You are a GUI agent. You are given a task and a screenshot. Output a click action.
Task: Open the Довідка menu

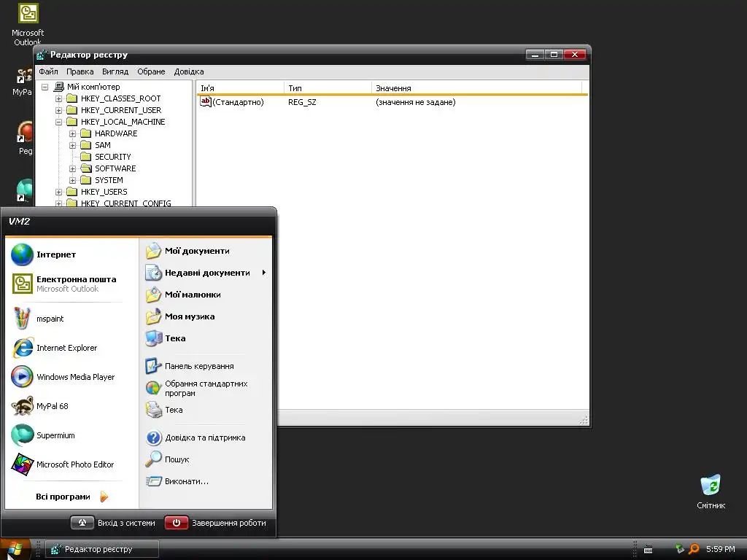pyautogui.click(x=189, y=71)
